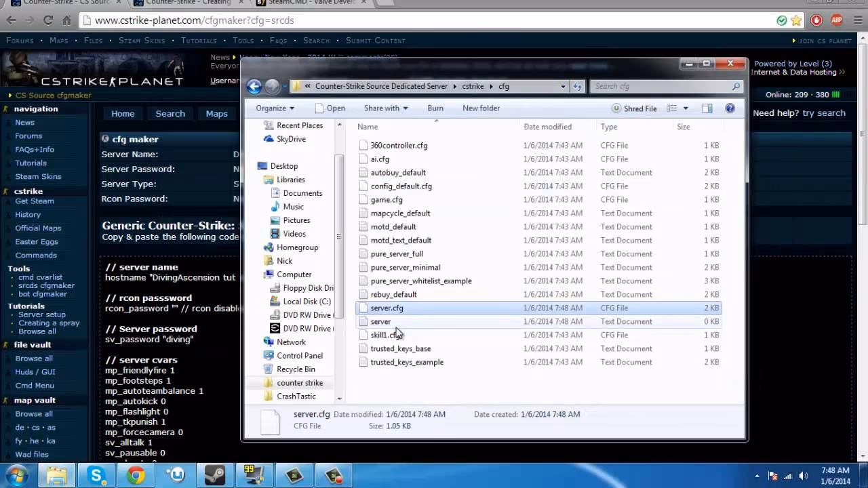The width and height of the screenshot is (868, 488).
Task: Open Steam from the taskbar
Action: pyautogui.click(x=216, y=476)
